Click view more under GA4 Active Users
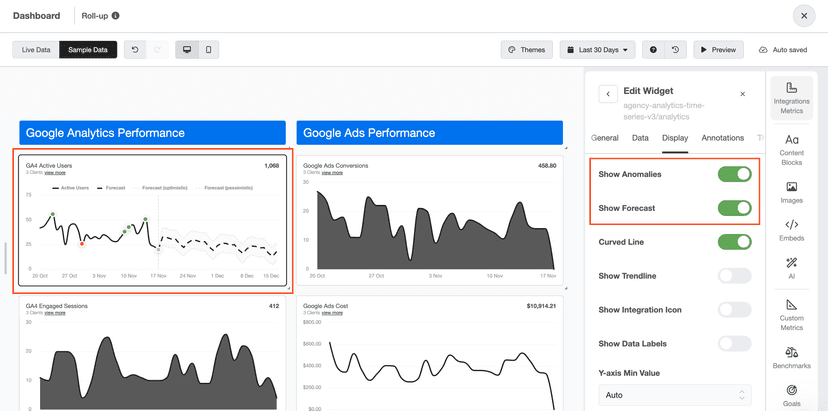The height and width of the screenshot is (411, 828). pos(55,173)
